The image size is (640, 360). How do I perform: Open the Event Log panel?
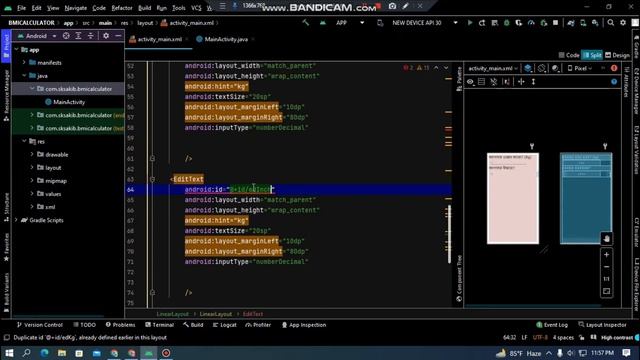click(x=552, y=325)
